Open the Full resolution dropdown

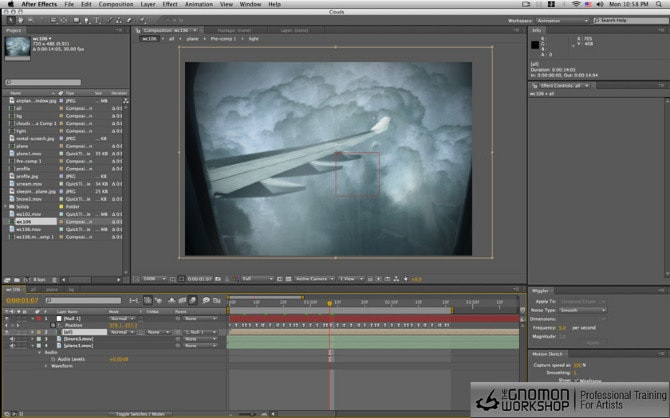click(x=257, y=279)
